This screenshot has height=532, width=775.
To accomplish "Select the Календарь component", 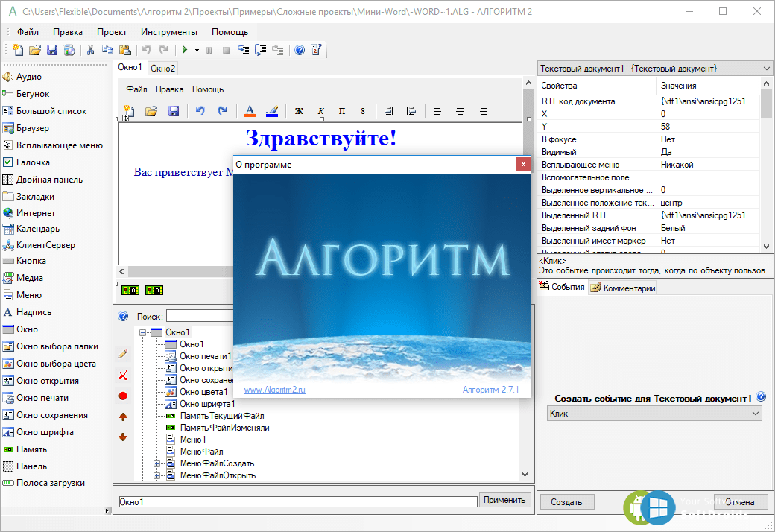I will 31,229.
